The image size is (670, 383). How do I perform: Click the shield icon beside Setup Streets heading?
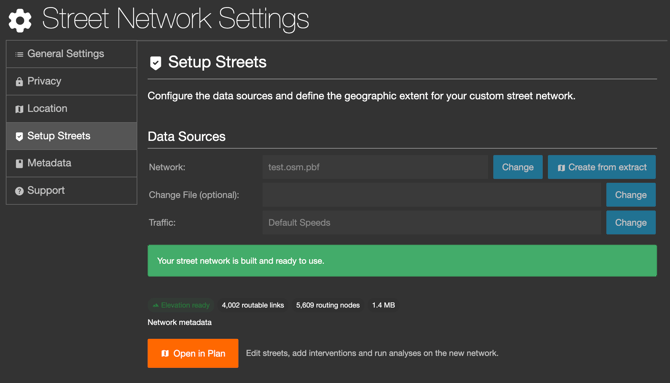tap(156, 63)
